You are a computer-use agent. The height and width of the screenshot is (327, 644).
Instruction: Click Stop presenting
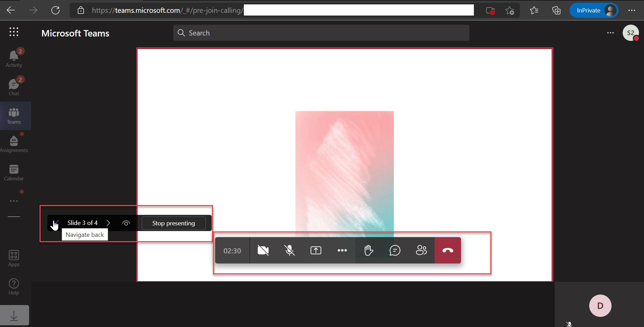pyautogui.click(x=173, y=223)
